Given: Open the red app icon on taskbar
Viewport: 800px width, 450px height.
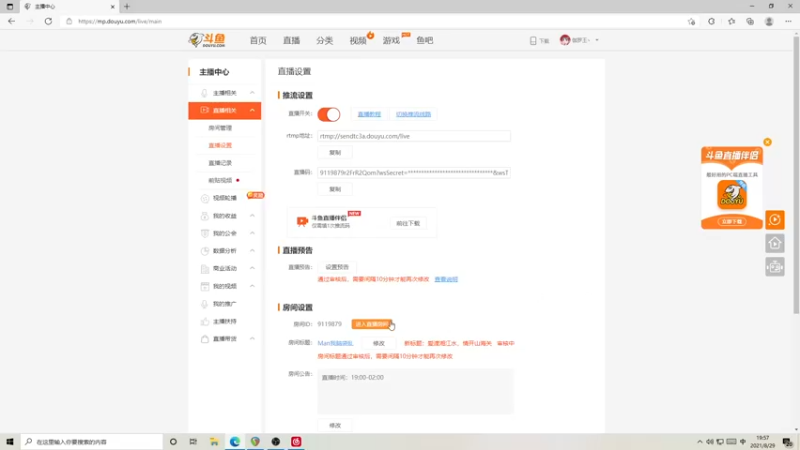Looking at the screenshot, I should click(x=296, y=441).
